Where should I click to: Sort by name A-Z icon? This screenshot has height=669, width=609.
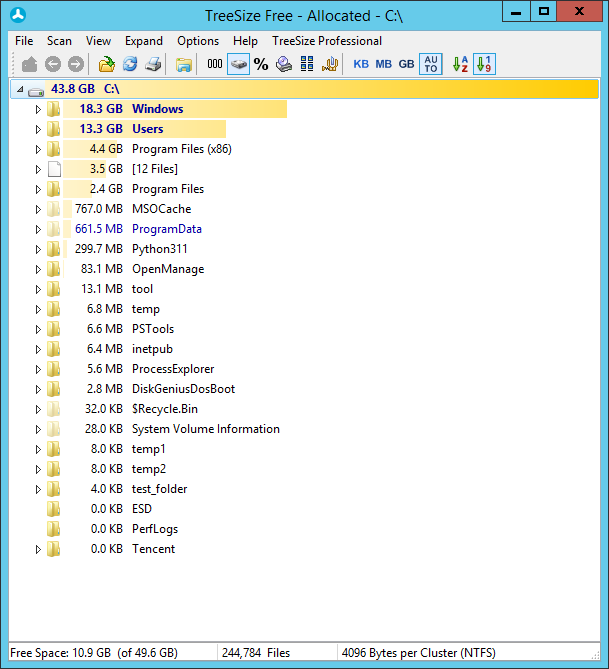460,64
